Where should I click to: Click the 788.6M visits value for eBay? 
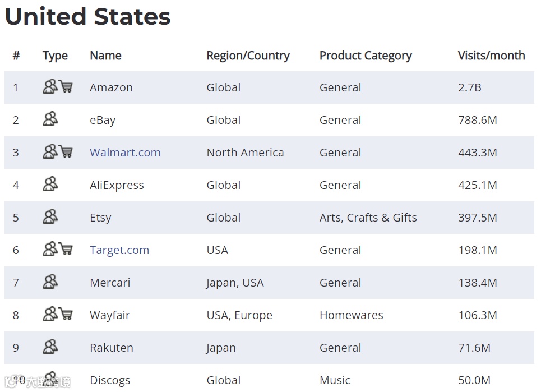[477, 120]
